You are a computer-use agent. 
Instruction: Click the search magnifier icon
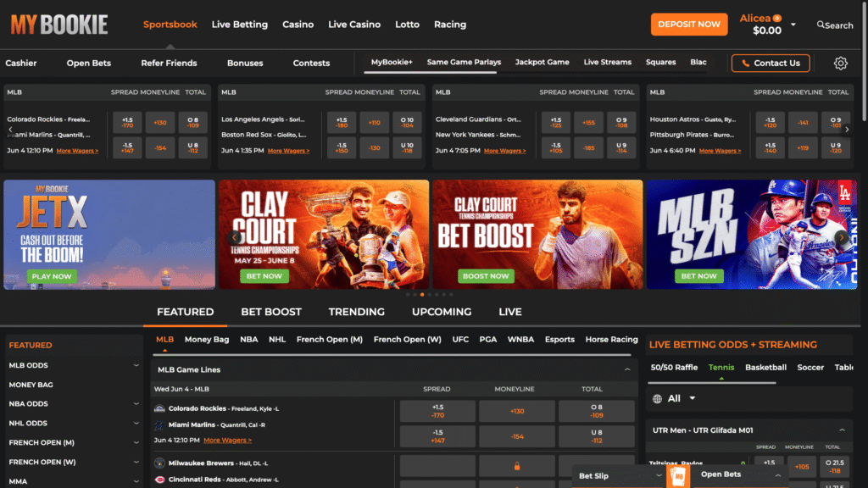[821, 25]
